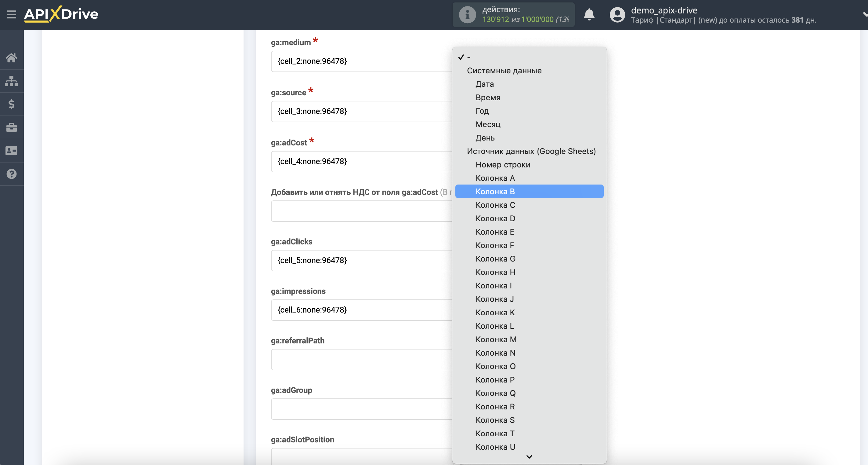Choose Колонка R from list
Viewport: 868px width, 465px height.
pos(529,407)
